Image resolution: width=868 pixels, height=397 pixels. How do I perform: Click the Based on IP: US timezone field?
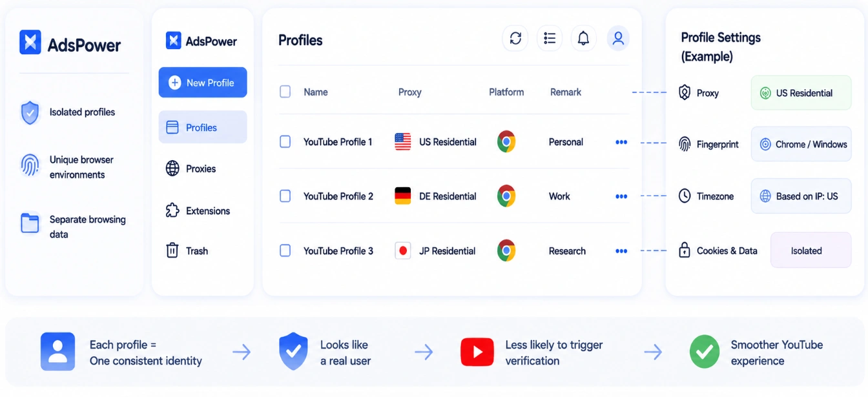coord(801,196)
